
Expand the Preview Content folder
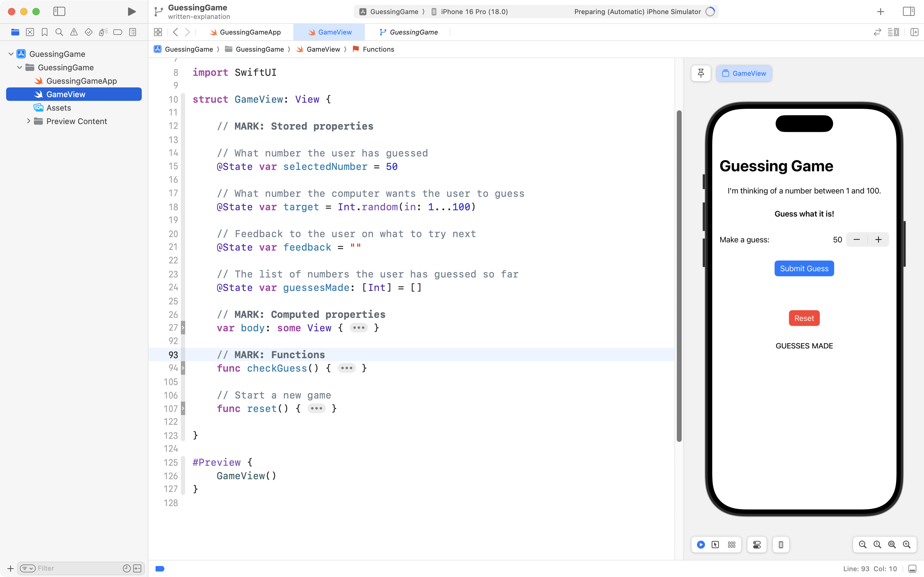28,121
